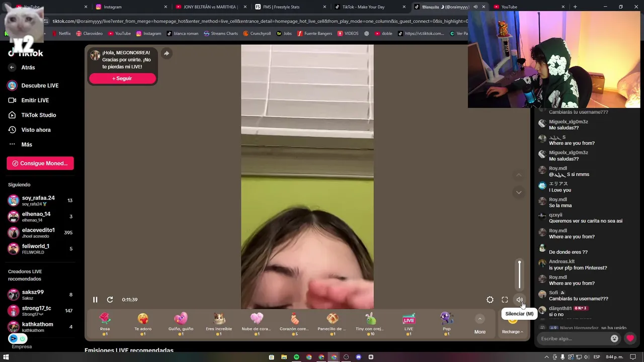Viewport: 644px width, 362px height.
Task: Open VIDEOS bookmark
Action: point(348,34)
